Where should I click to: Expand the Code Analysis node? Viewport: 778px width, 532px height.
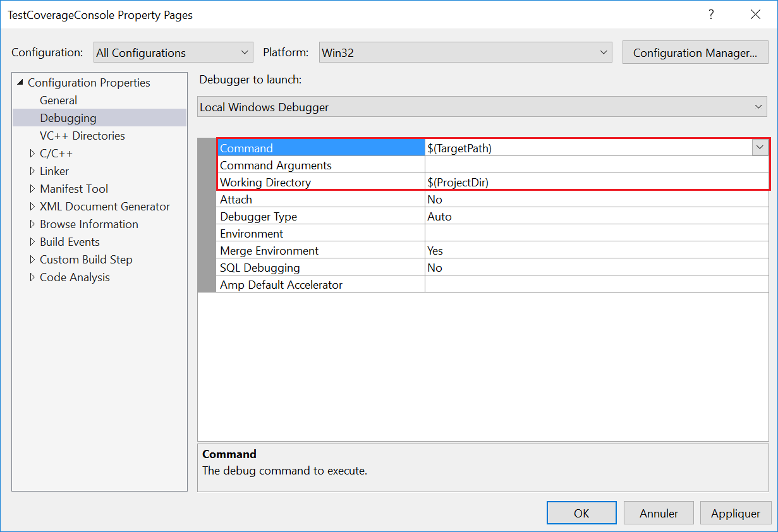(x=33, y=277)
